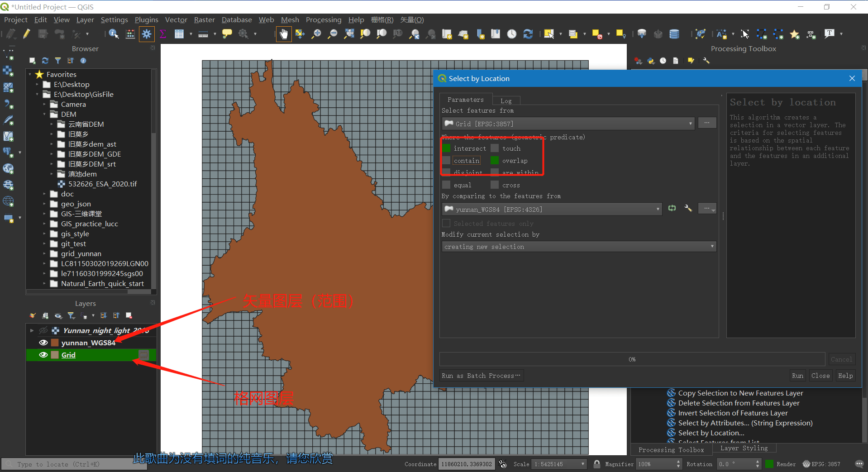Toggle the overlap predicate checkbox
The height and width of the screenshot is (472, 868).
click(495, 160)
